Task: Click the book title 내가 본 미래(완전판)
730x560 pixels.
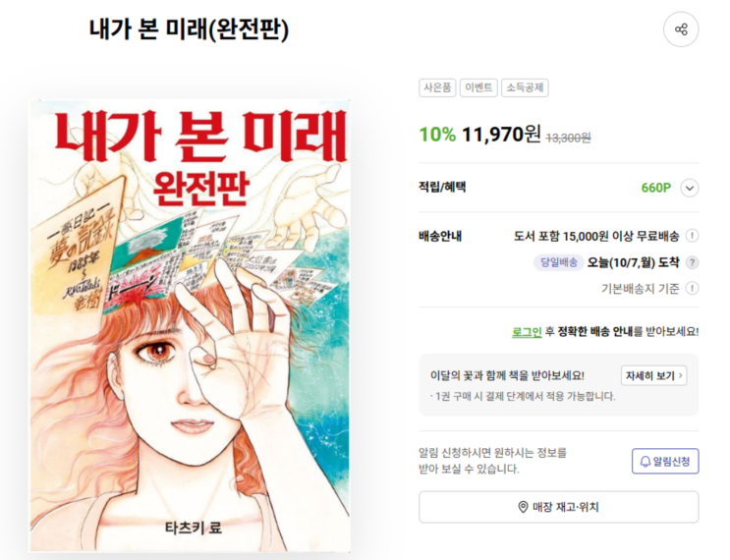Action: point(189,29)
